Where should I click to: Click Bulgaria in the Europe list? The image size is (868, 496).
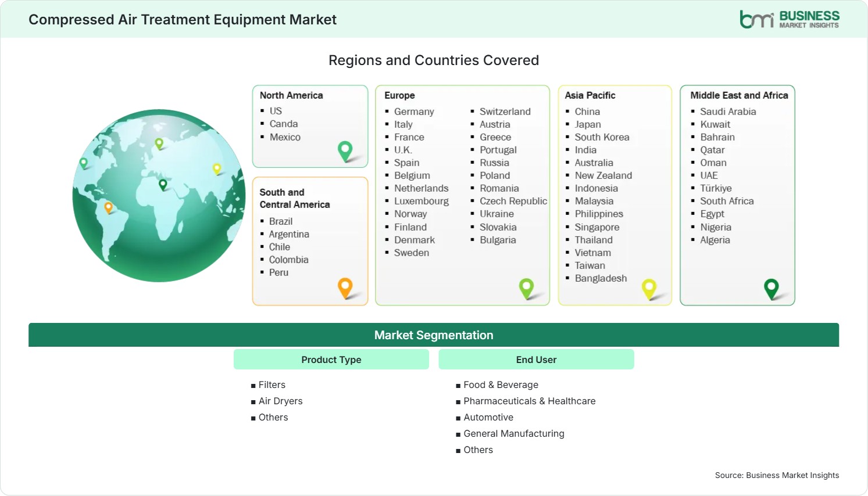498,240
